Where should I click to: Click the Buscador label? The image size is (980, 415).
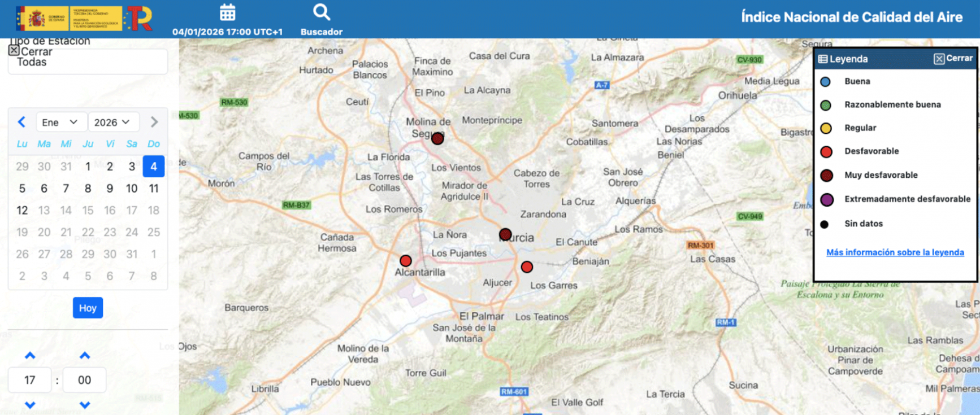[x=322, y=32]
